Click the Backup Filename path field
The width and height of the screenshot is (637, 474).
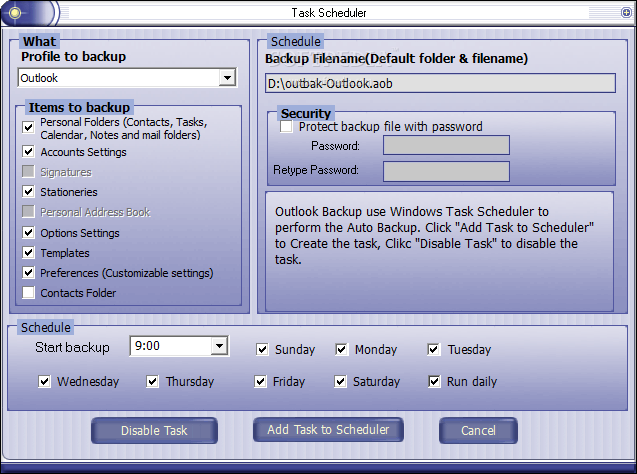440,84
